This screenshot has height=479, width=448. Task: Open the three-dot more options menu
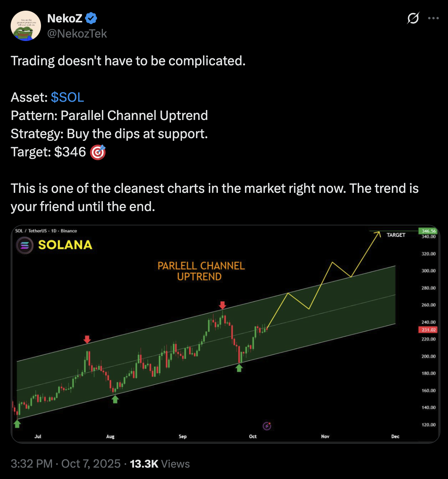tap(433, 18)
